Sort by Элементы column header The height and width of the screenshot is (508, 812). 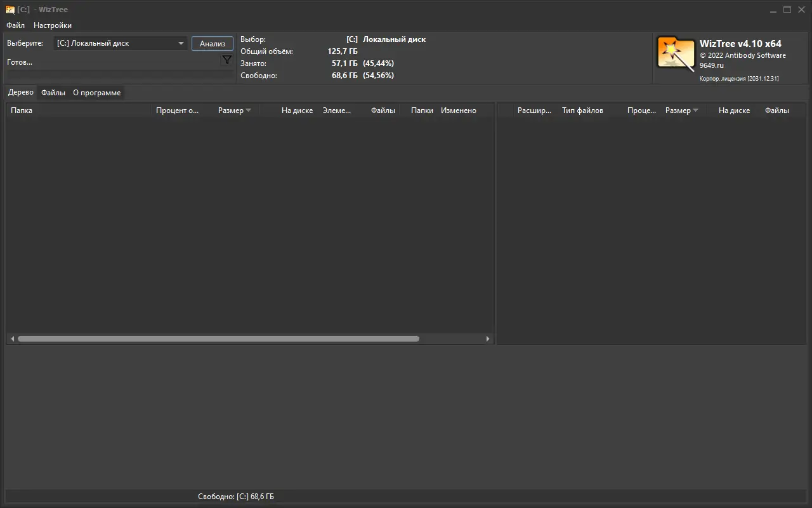tap(337, 110)
